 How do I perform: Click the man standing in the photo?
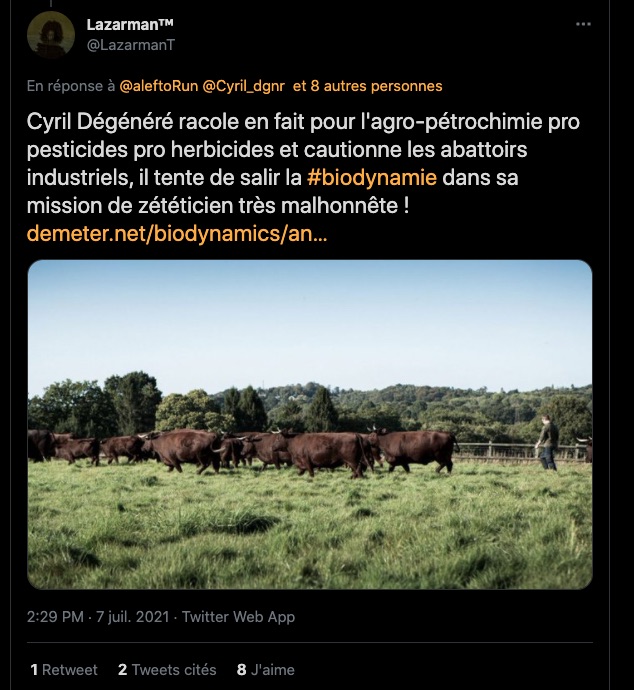(547, 443)
